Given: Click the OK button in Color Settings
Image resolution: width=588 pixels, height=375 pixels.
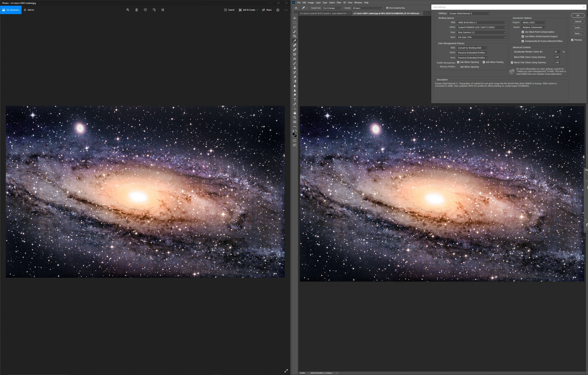Looking at the screenshot, I should 578,15.
